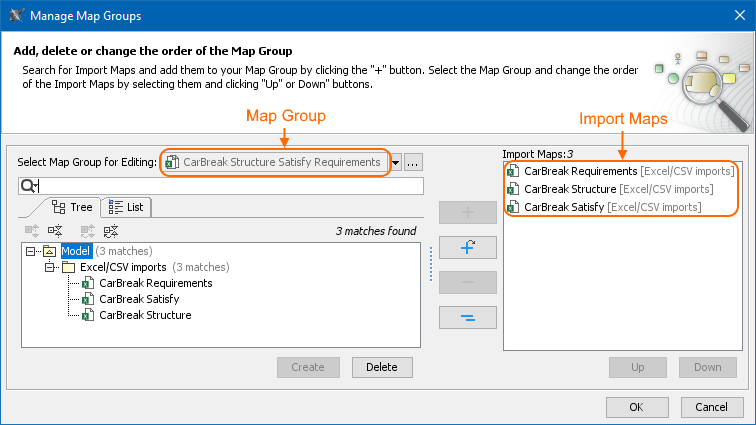Click the gray minus remove button

pos(467,282)
